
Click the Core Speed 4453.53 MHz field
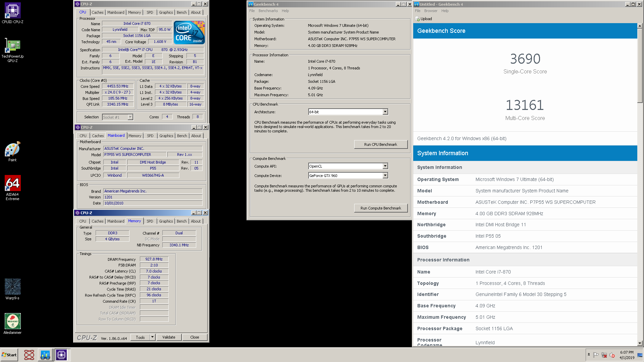[x=118, y=86]
